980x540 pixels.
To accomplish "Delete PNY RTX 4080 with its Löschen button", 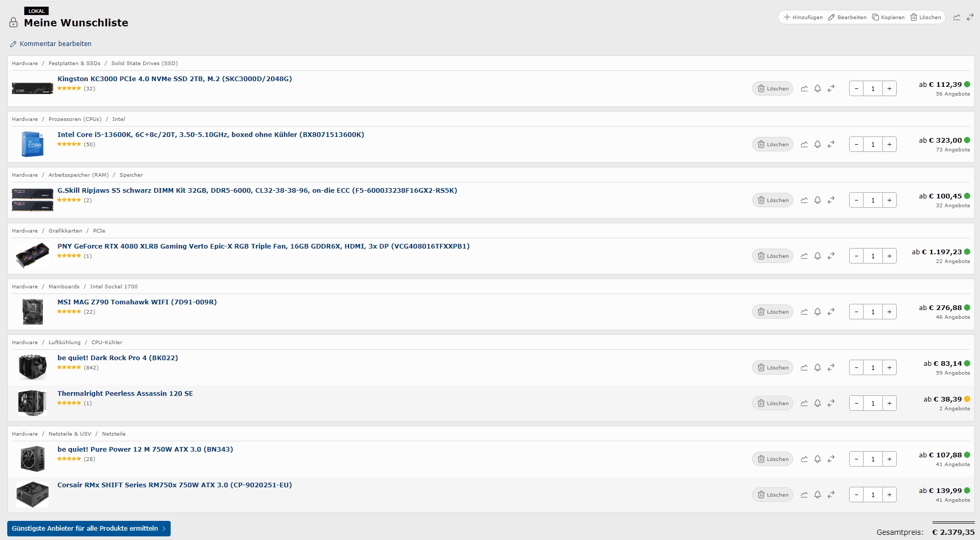I will pos(773,256).
